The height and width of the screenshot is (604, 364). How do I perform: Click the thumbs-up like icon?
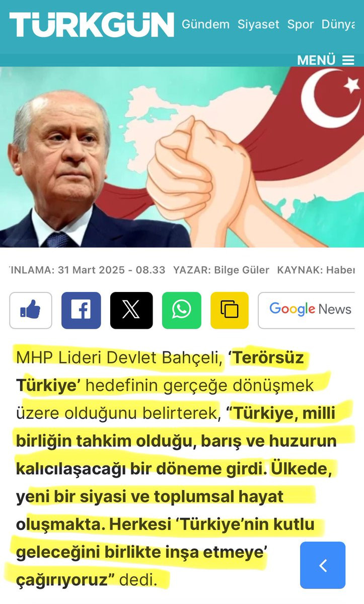coord(31,311)
